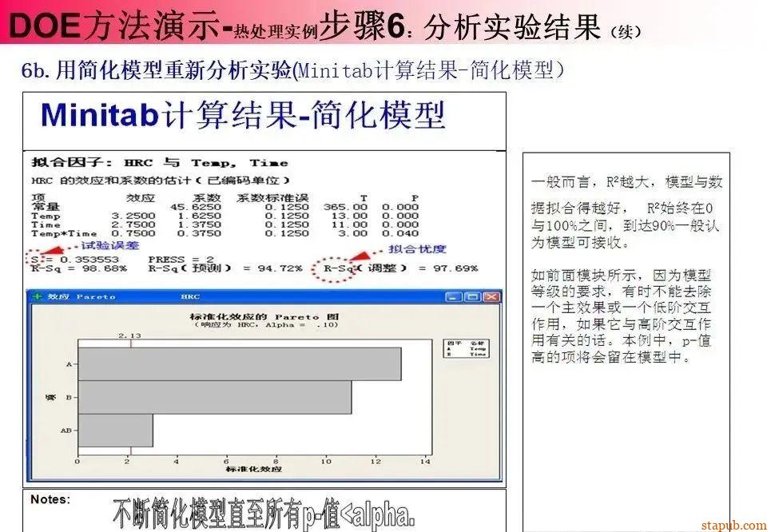Click the Minitab计算结果-简化模型 heading
Image resolution: width=767 pixels, height=532 pixels.
click(243, 115)
